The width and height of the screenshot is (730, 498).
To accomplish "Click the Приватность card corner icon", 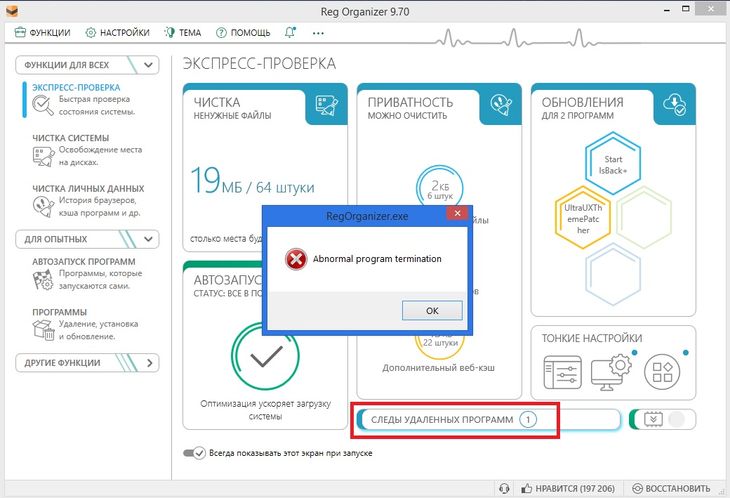I will click(501, 105).
